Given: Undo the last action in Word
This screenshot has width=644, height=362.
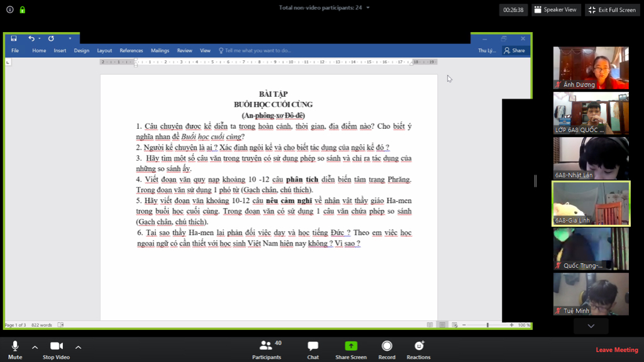Looking at the screenshot, I should [x=31, y=38].
